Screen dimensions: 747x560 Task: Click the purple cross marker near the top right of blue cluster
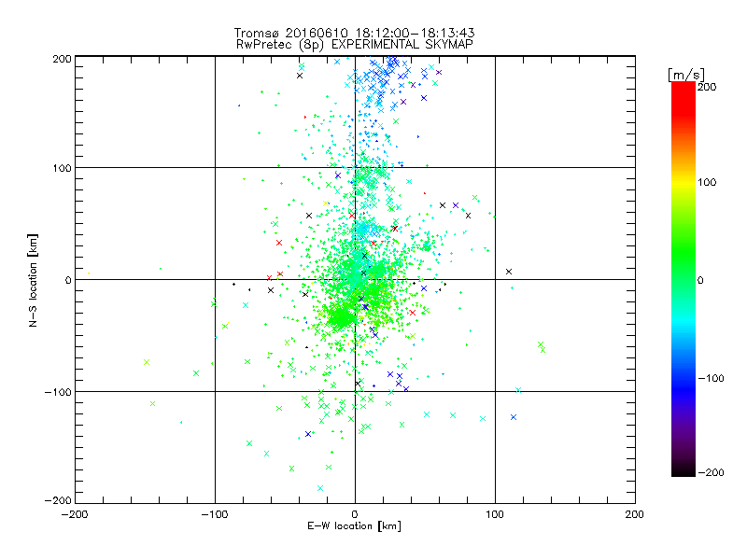click(x=439, y=73)
